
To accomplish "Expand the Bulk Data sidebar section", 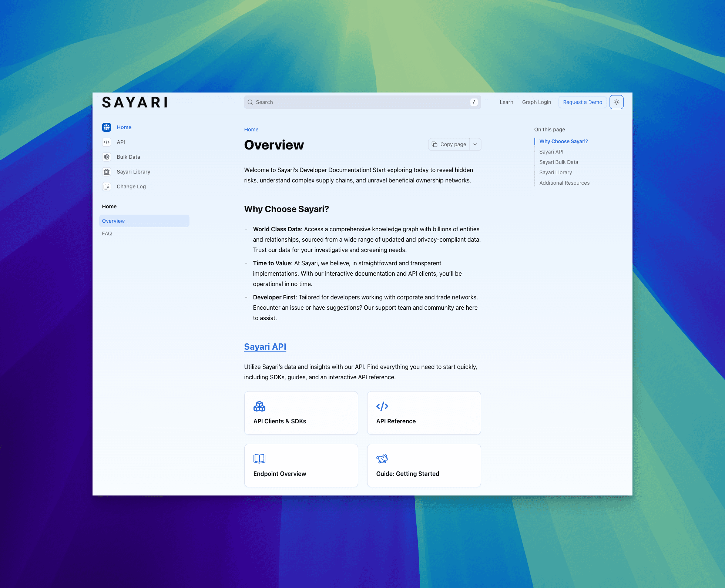I will pyautogui.click(x=128, y=157).
